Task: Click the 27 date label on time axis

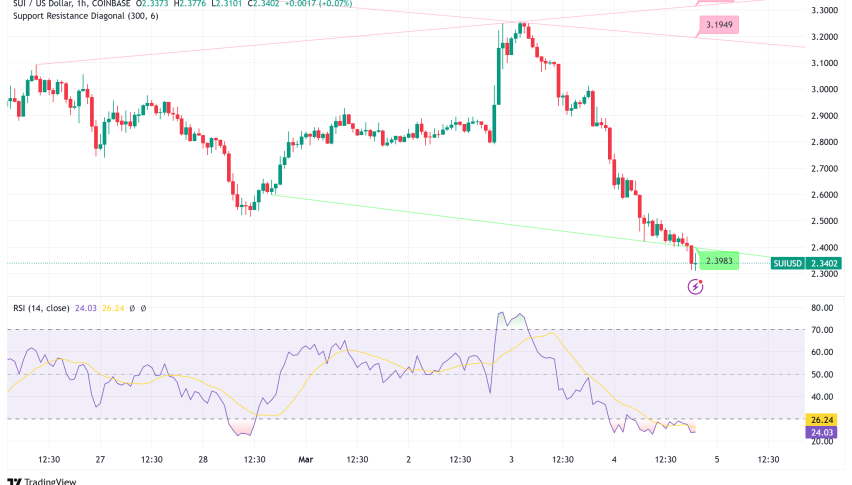Action: tap(100, 459)
